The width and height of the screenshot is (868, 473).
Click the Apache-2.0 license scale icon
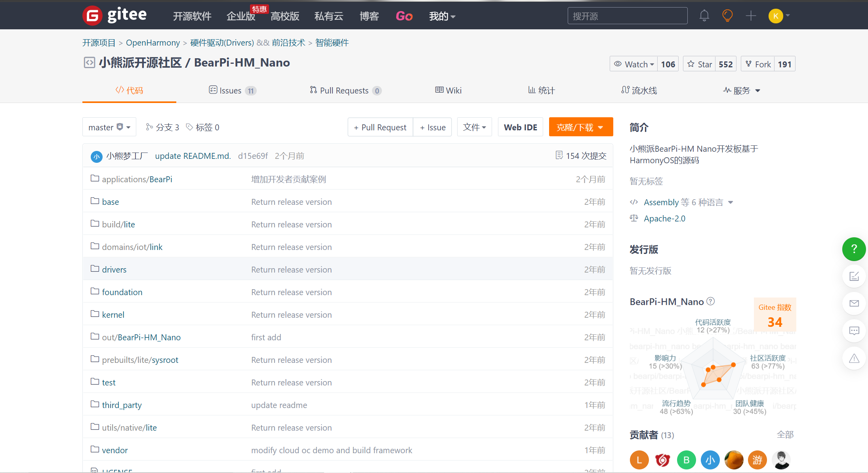634,218
